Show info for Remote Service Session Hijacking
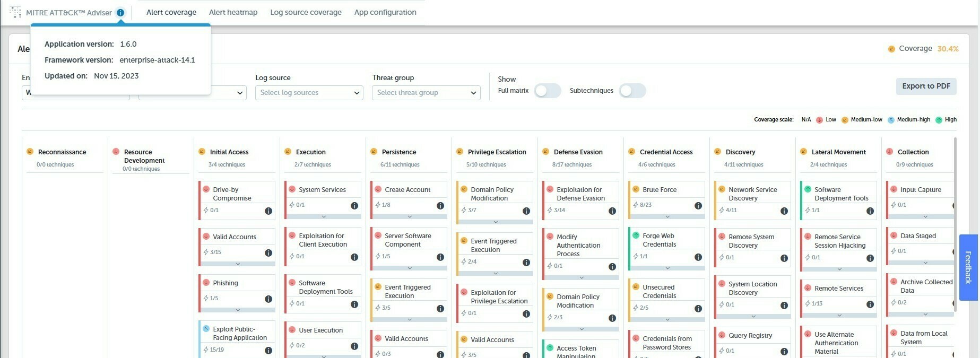The height and width of the screenshot is (358, 980). pos(870,258)
